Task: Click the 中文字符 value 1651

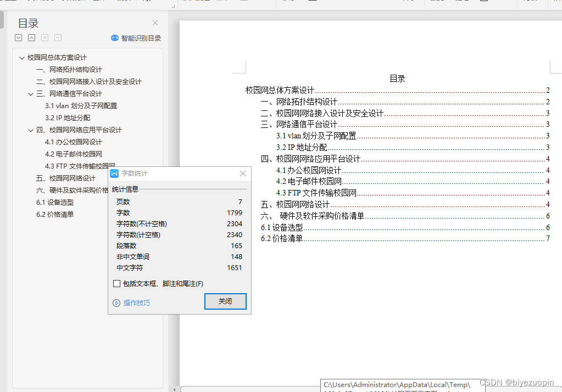Action: 235,268
